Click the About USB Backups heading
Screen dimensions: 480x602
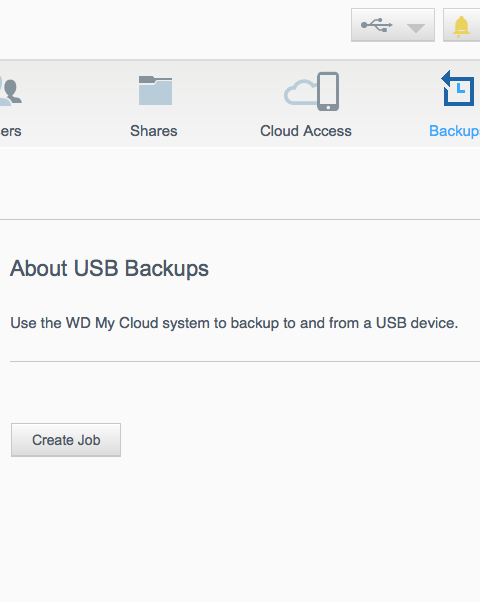(x=109, y=268)
